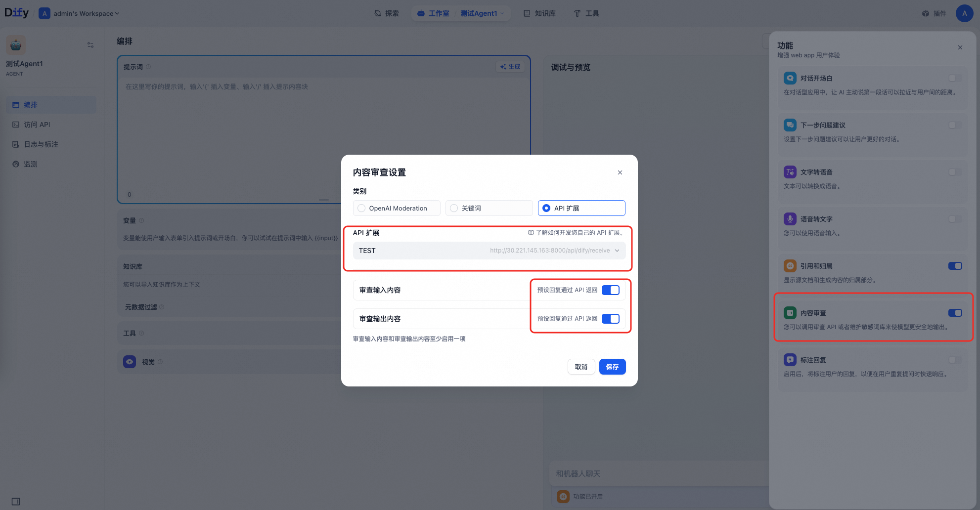
Task: Click the 内容审查 feature icon
Action: point(790,313)
